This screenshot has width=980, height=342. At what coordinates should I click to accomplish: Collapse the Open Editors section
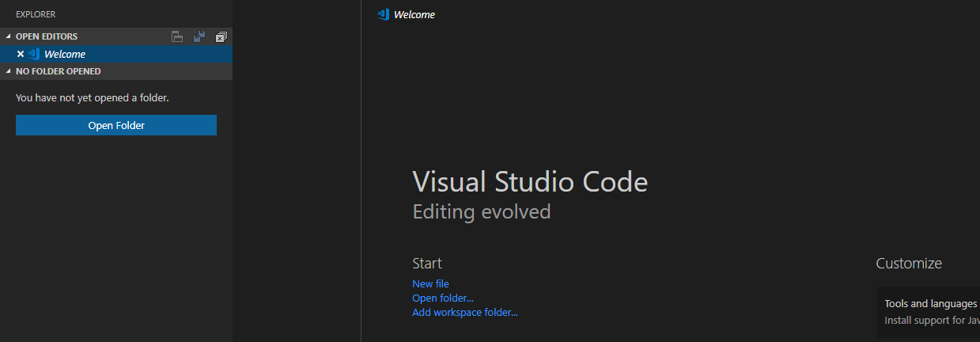(9, 36)
